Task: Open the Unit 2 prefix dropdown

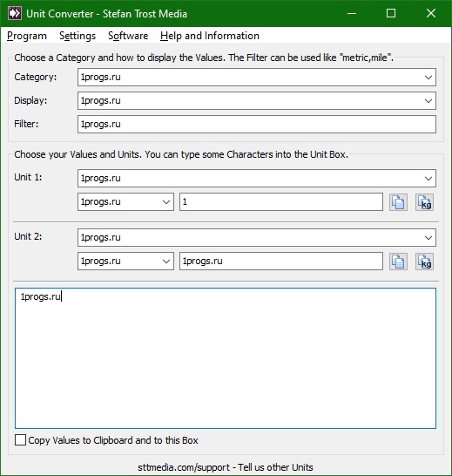Action: pos(166,261)
